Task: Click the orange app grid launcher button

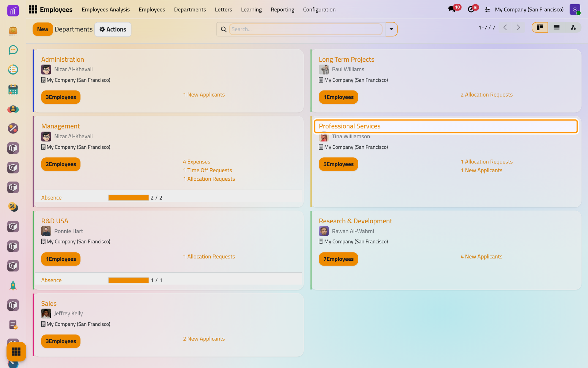Action: tap(16, 351)
